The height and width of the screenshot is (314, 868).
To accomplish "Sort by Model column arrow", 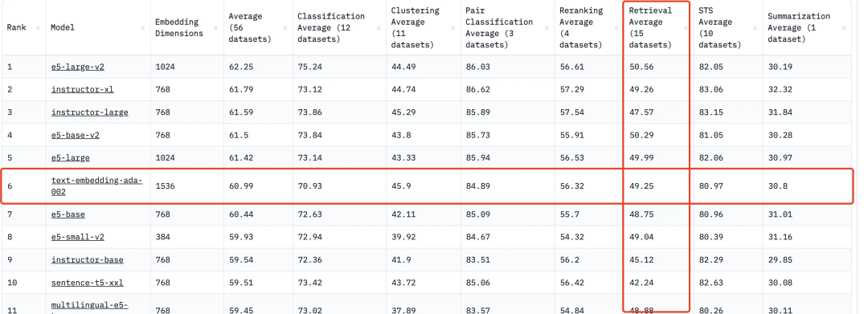I will (143, 27).
